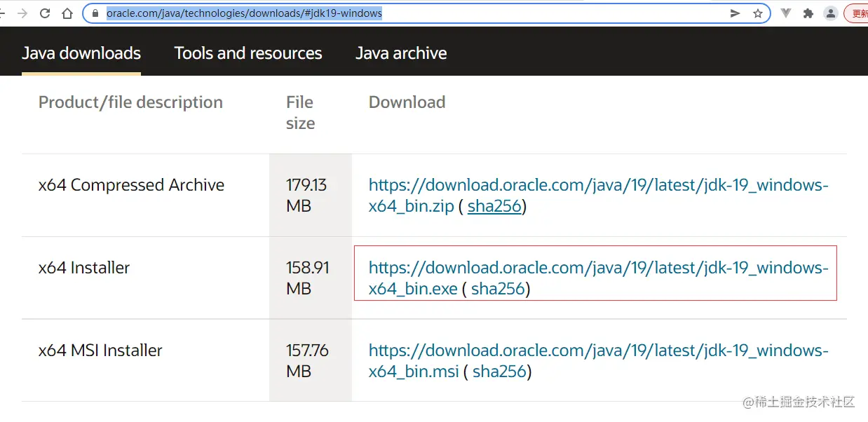Image resolution: width=868 pixels, height=422 pixels.
Task: Open sha256 link for the zip archive
Action: tap(494, 207)
